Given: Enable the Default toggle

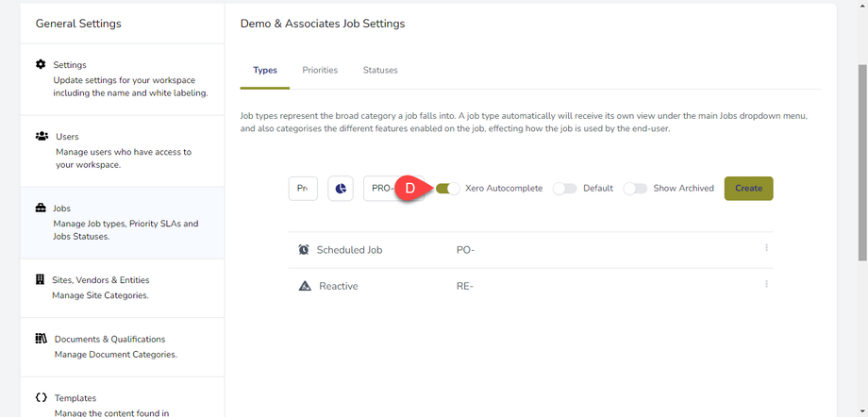Looking at the screenshot, I should 564,188.
